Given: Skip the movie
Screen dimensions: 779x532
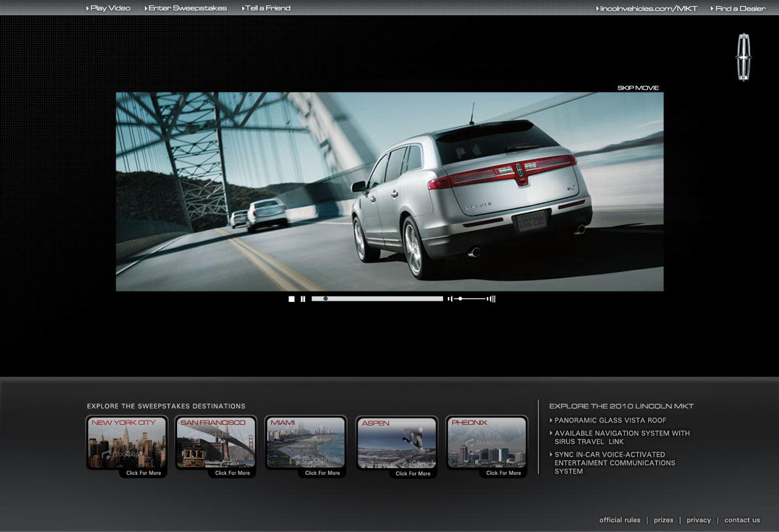Looking at the screenshot, I should [x=638, y=88].
